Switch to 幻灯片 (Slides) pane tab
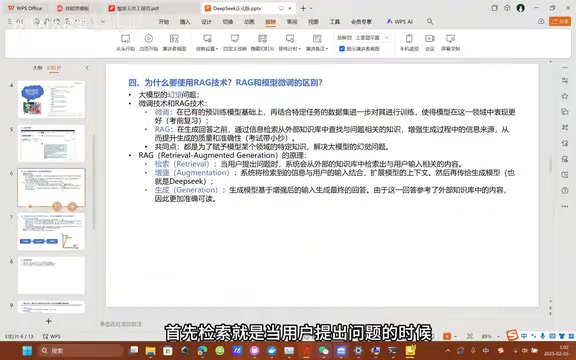Image resolution: width=576 pixels, height=360 pixels. 54,68
